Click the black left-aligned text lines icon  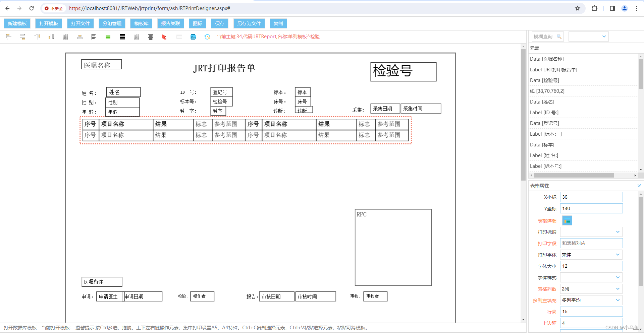coord(94,37)
